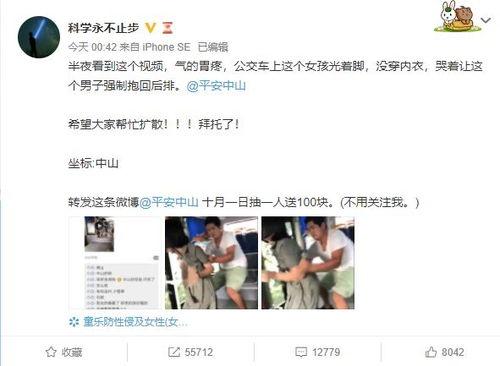The width and height of the screenshot is (500, 366).
Task: Click the iPhone SE source link
Action: click(x=166, y=47)
